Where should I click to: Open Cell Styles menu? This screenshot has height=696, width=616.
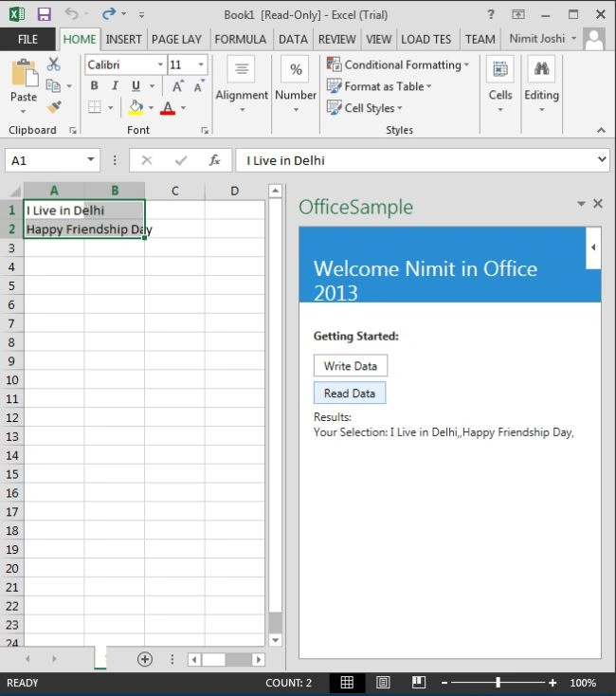(365, 108)
